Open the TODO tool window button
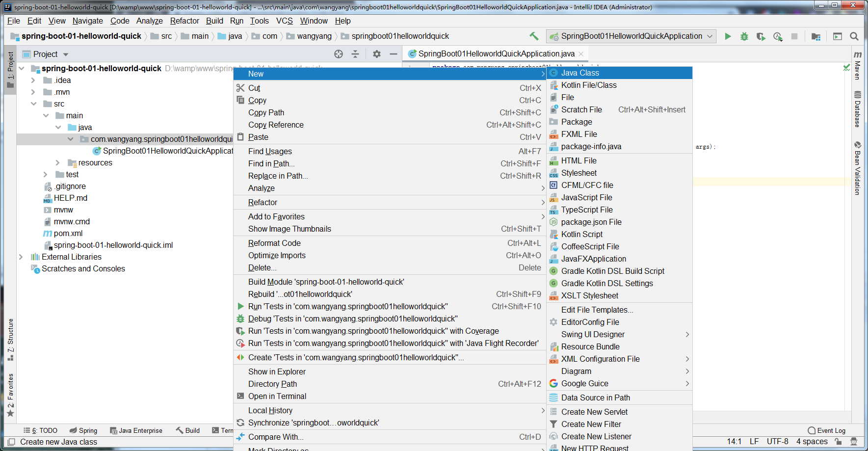 coord(41,430)
